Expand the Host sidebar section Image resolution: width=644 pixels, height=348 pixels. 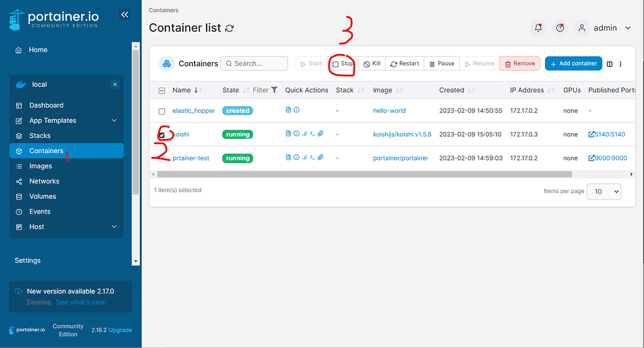[x=114, y=227]
